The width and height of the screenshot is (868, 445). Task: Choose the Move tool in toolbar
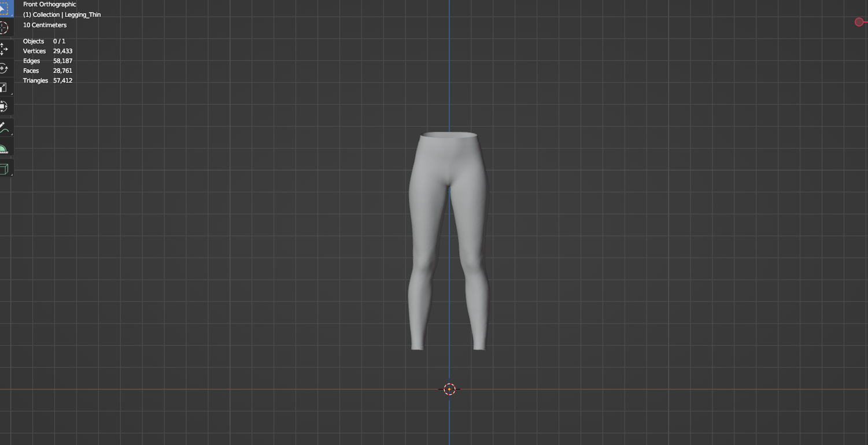(5, 49)
